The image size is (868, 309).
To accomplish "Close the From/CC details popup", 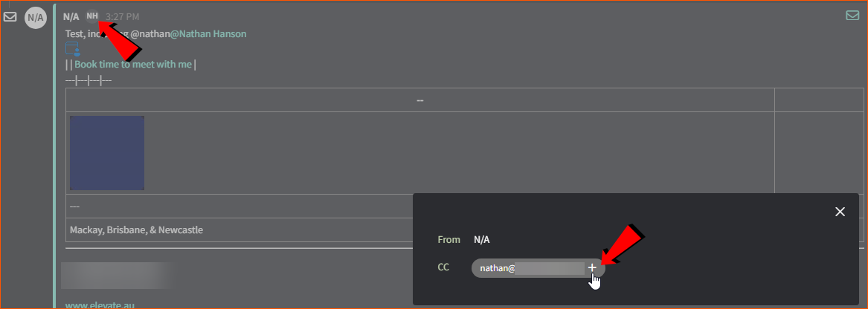I will click(x=840, y=212).
